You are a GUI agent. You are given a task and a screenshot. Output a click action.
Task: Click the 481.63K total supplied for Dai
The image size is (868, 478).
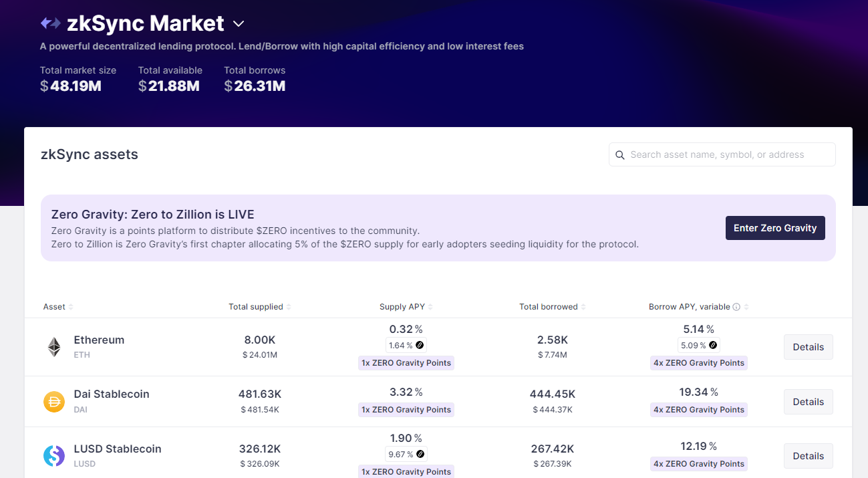pos(260,394)
